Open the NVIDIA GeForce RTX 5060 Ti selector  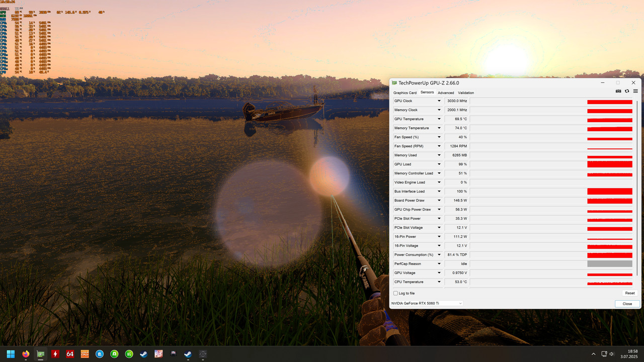coord(427,303)
